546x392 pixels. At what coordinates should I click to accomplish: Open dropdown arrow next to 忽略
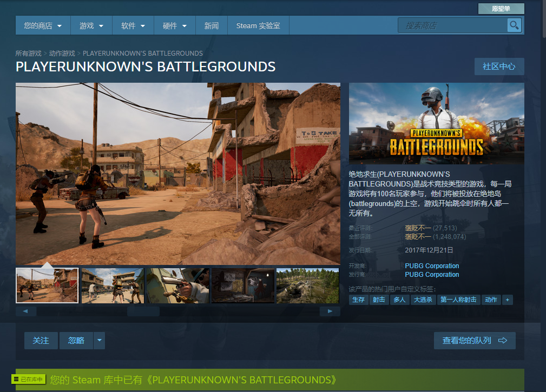point(99,341)
